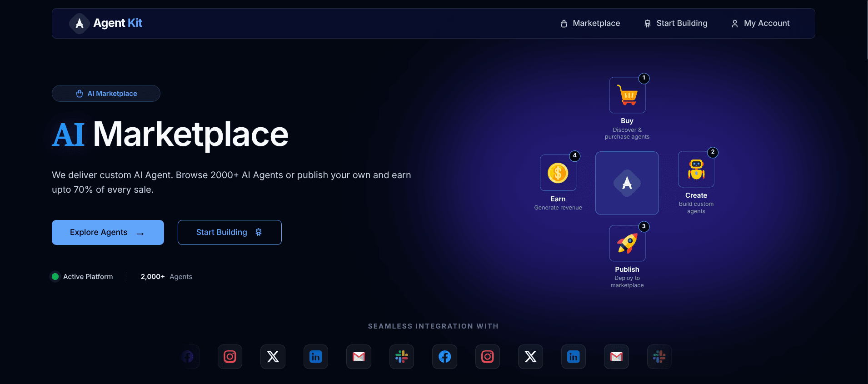Click the 'Discover & purchase agents' caption
Viewport: 868px width, 384px height.
tap(627, 133)
